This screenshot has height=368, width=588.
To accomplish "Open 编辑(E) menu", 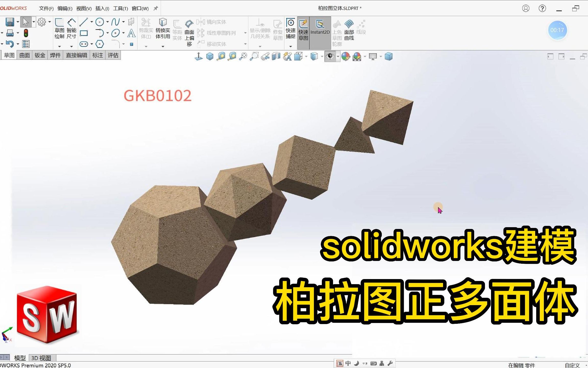I will click(x=65, y=8).
